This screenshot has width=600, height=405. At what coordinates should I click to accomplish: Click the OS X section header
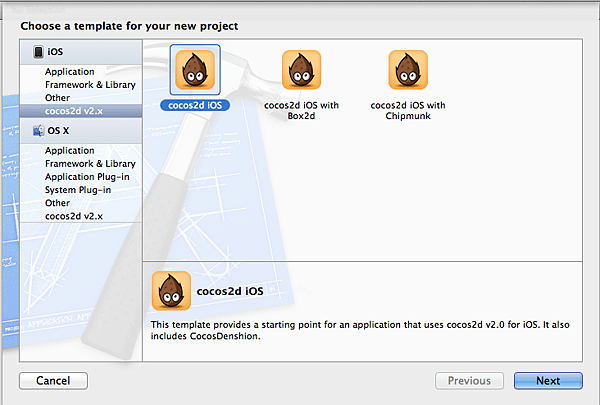pyautogui.click(x=81, y=131)
